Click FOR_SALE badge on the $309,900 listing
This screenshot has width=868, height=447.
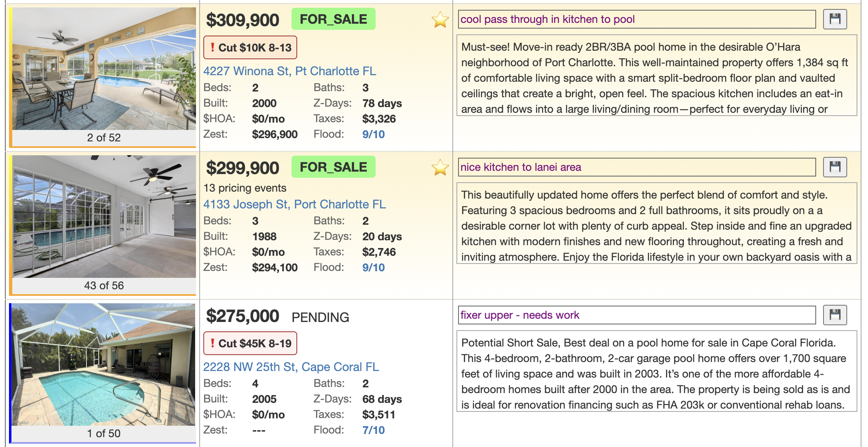click(333, 19)
